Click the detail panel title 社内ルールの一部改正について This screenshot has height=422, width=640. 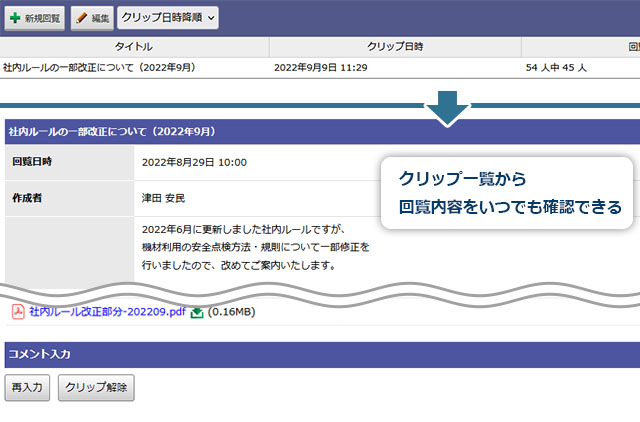[112, 131]
